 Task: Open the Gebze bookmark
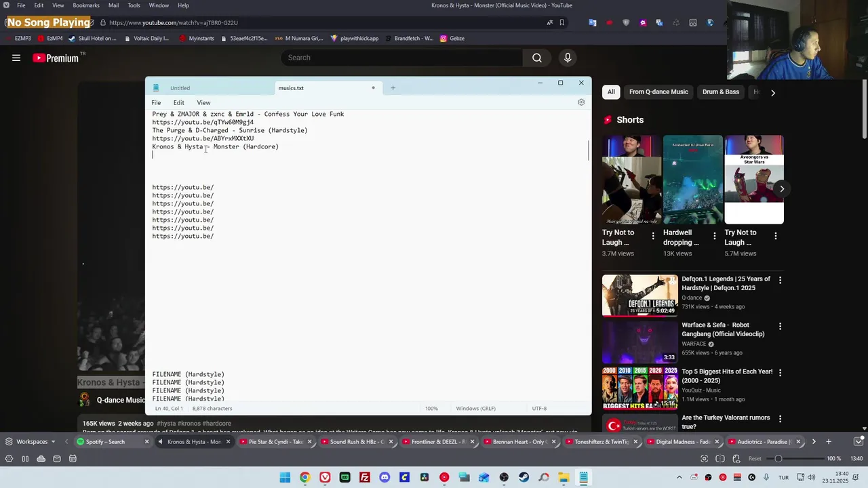coord(452,39)
